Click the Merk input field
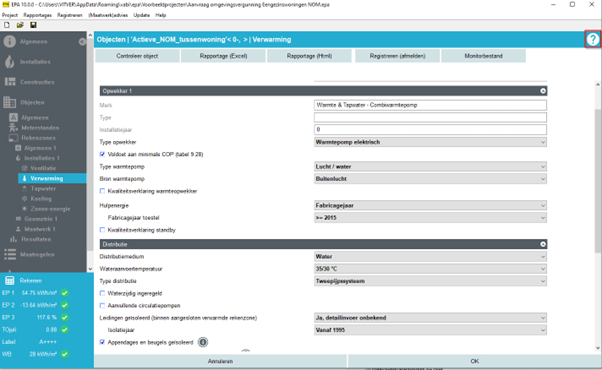This screenshot has width=602, height=370. click(430, 105)
